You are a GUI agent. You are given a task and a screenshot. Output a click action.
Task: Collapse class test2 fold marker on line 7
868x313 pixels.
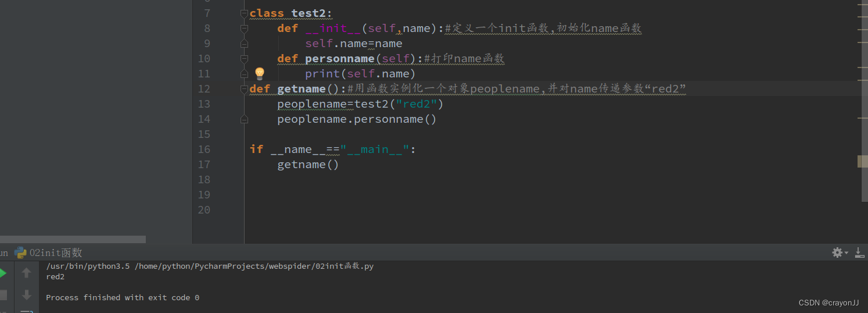244,13
